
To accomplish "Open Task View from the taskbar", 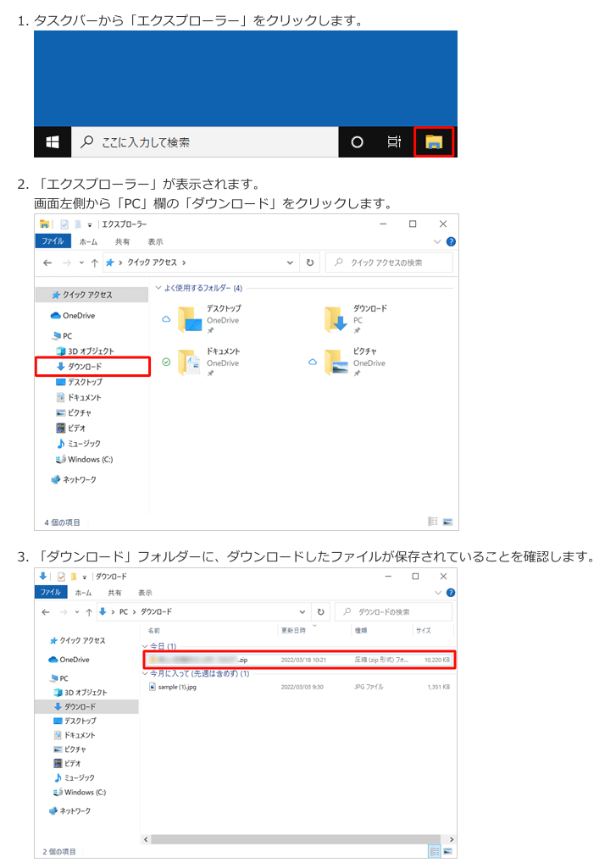I will [394, 142].
